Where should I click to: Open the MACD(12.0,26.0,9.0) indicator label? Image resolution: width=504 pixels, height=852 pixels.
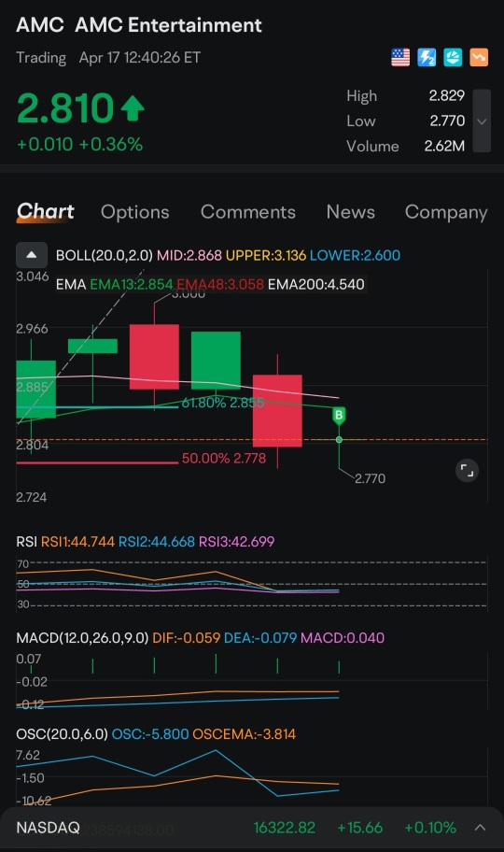[82, 637]
